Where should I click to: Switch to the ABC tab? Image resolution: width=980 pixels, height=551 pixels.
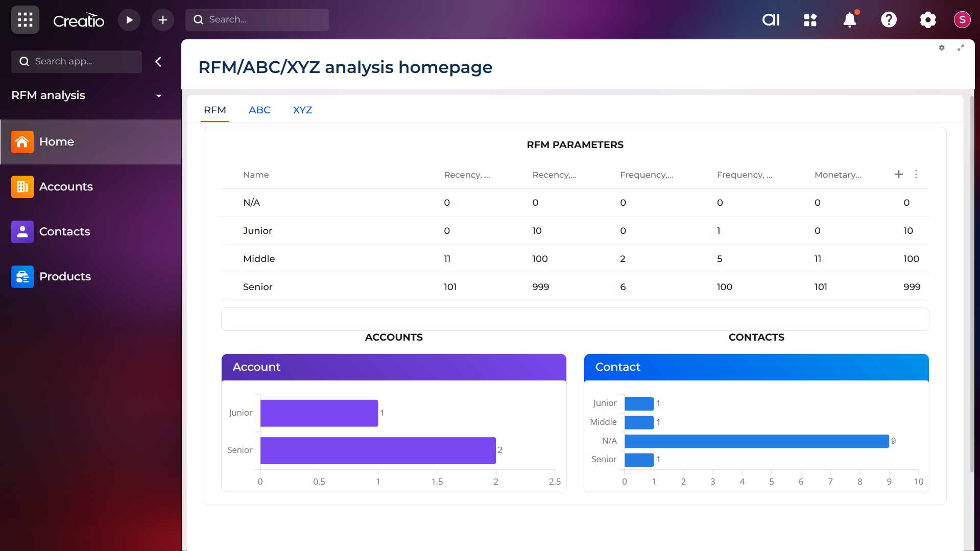coord(259,110)
